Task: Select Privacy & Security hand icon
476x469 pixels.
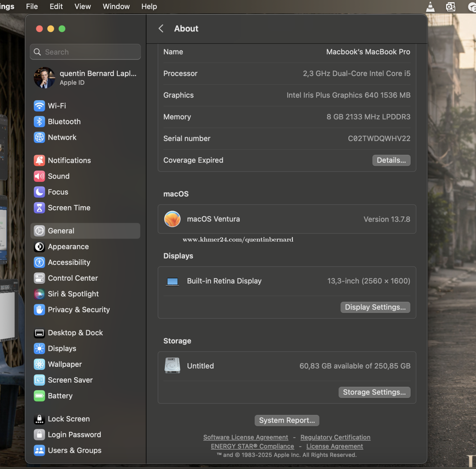Action: pyautogui.click(x=40, y=310)
